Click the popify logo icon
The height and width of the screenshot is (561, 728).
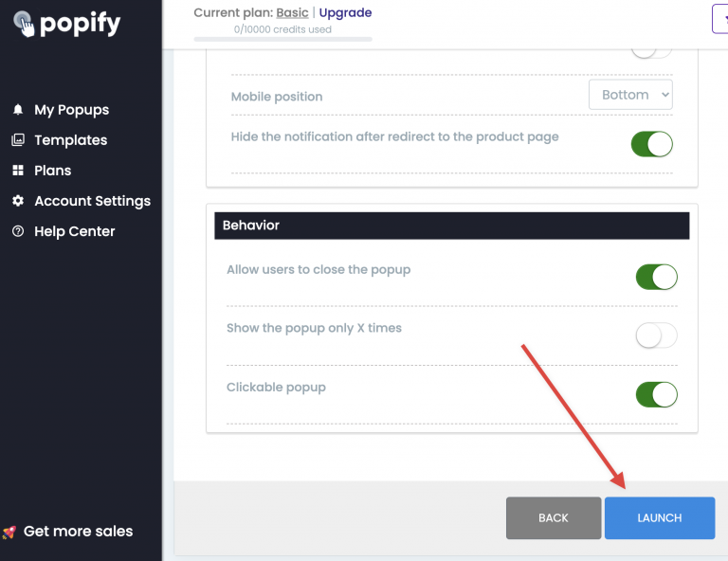point(24,24)
